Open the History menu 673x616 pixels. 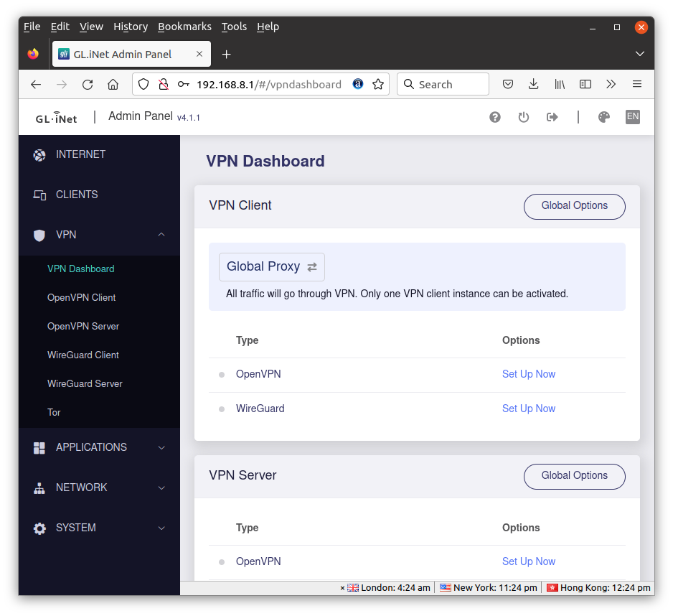click(x=131, y=27)
